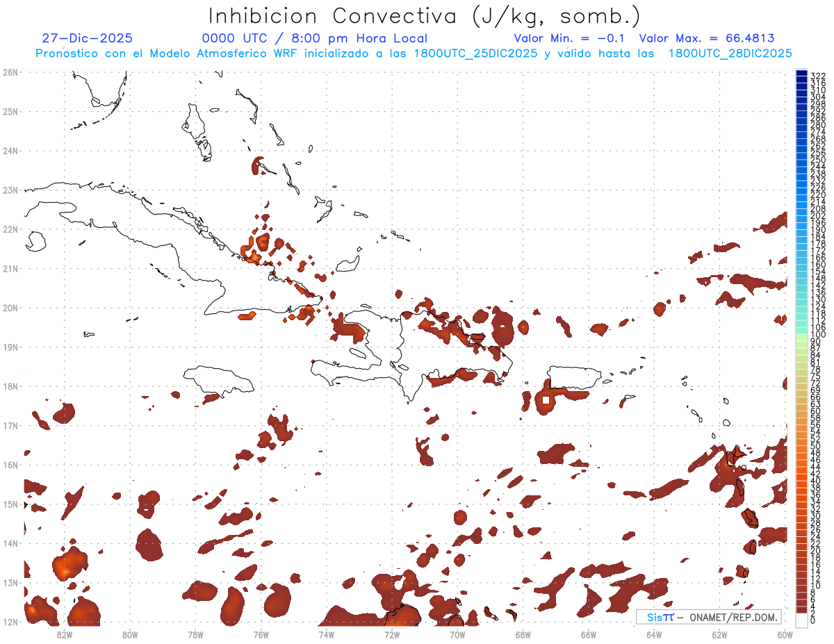Click the time '0000 UTC / 8:00 pm Hora Local'
The image size is (834, 644).
(x=315, y=38)
